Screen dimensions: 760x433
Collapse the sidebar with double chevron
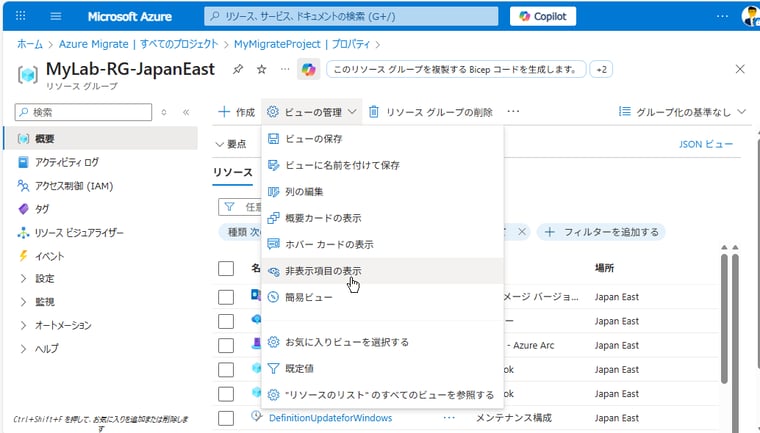(x=186, y=112)
